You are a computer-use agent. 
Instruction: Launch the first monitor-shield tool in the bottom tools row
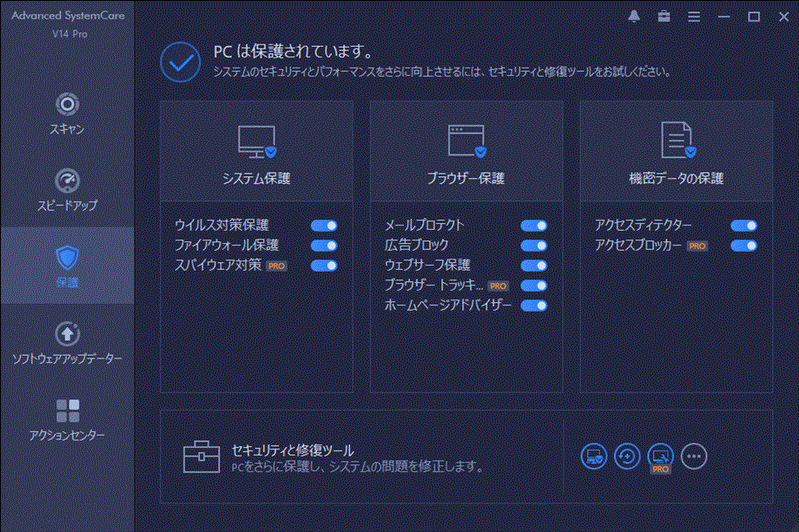click(594, 456)
